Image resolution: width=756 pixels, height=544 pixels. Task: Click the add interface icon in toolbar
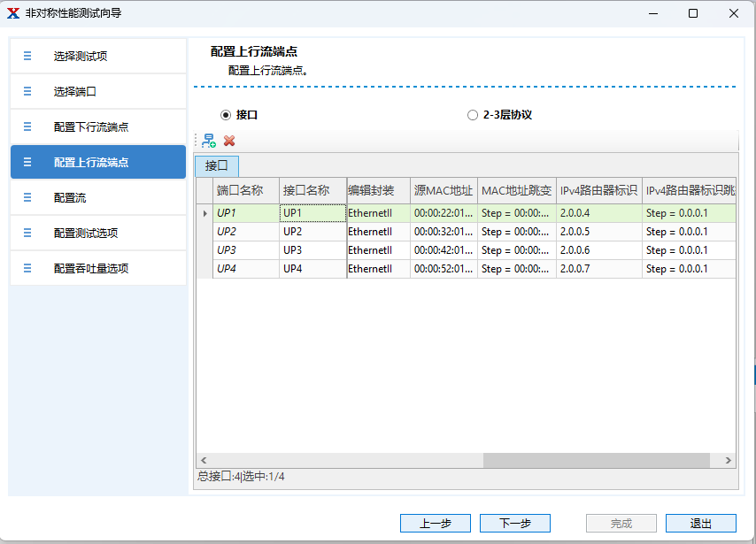click(x=209, y=141)
